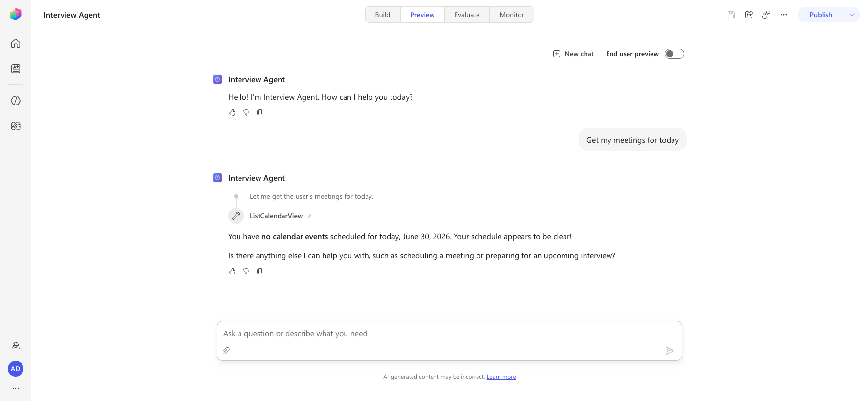Focus the Ask a question input field
Image resolution: width=868 pixels, height=401 pixels.
click(450, 334)
